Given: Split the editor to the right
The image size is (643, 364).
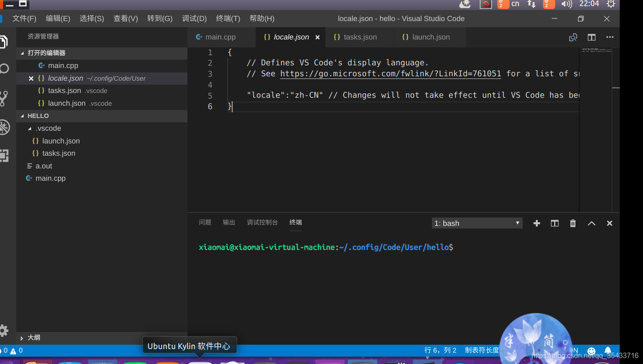Looking at the screenshot, I should (592, 37).
